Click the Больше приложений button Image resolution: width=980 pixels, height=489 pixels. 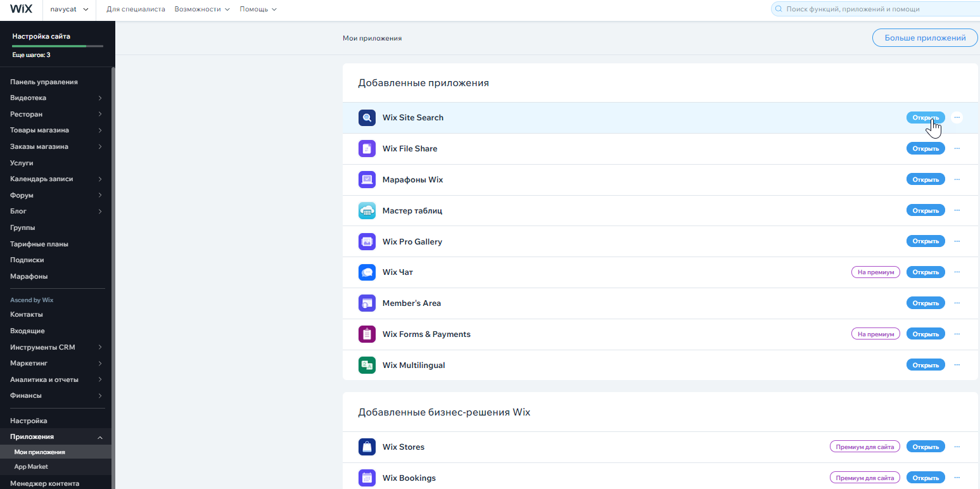click(x=925, y=38)
